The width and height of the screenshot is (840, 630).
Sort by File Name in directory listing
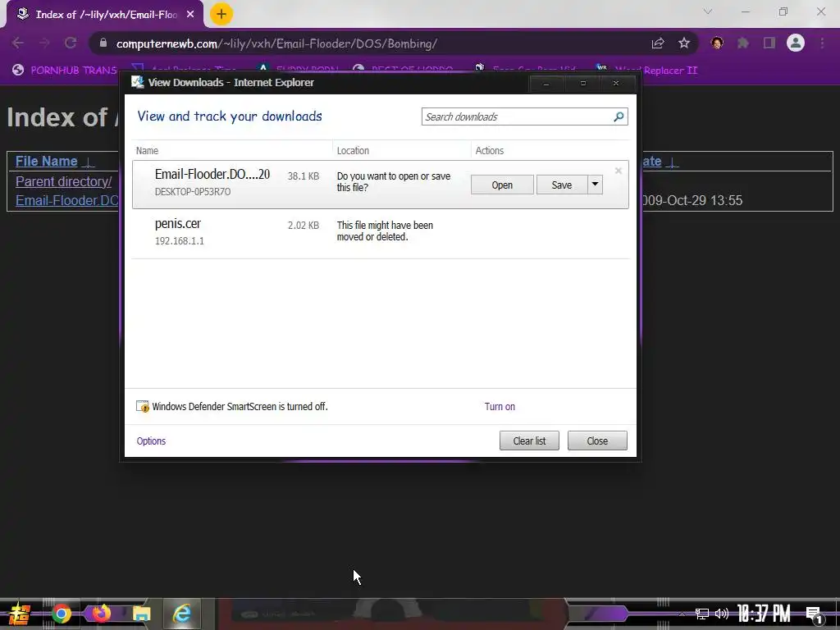(47, 162)
